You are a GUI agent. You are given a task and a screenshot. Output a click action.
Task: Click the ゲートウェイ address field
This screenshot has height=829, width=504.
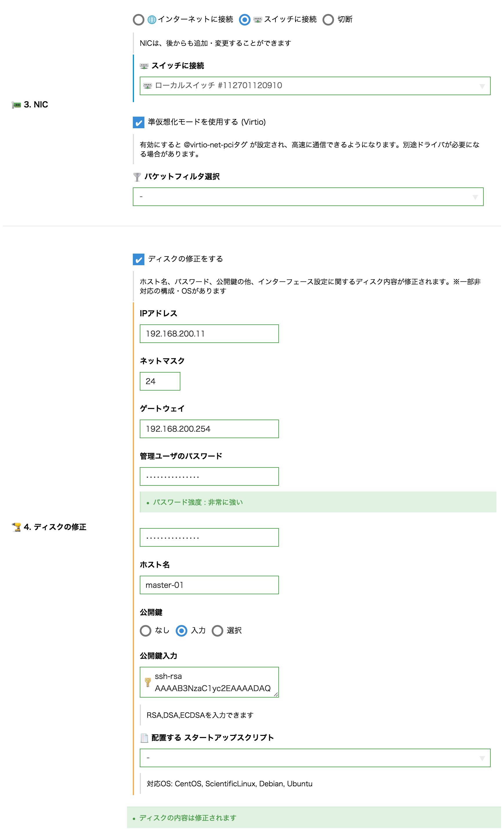coord(209,429)
